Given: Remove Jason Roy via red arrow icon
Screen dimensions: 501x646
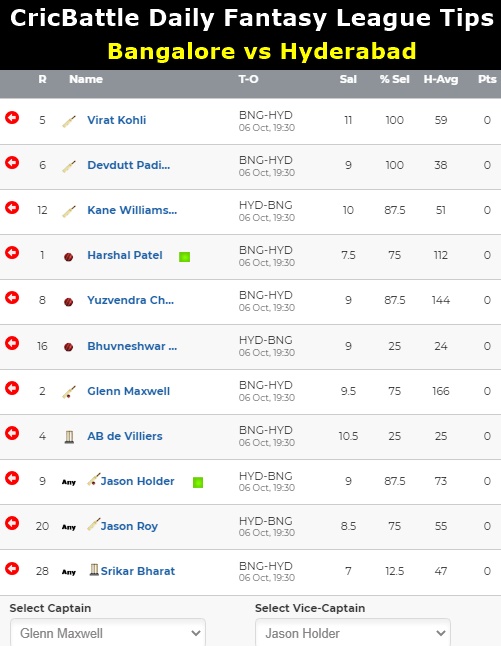Looking at the screenshot, I should click(x=12, y=523).
